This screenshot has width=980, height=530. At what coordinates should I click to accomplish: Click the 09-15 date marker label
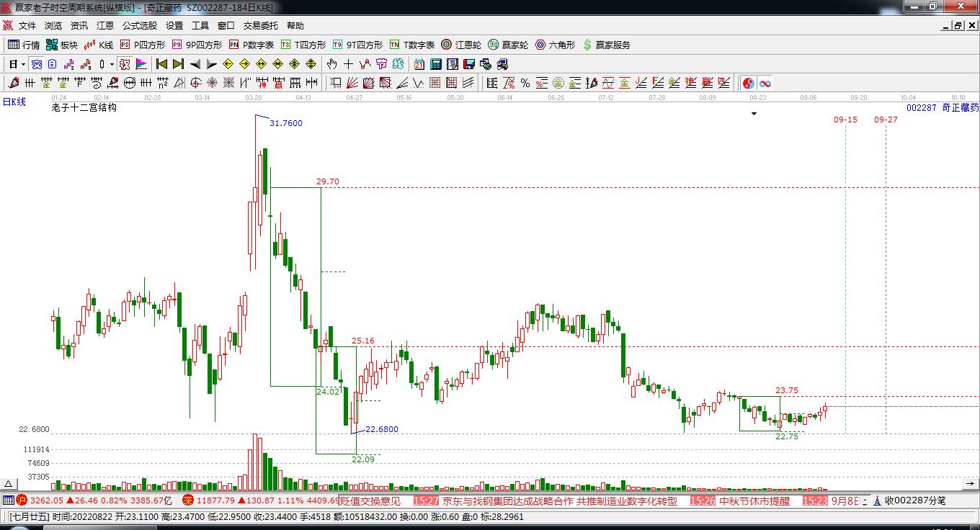coord(846,120)
